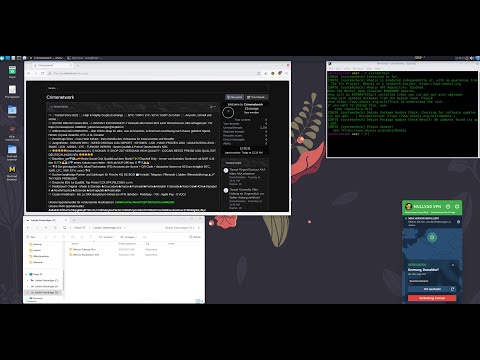Go forward in the browser
Screen dimensions: 480x360
tap(36, 73)
